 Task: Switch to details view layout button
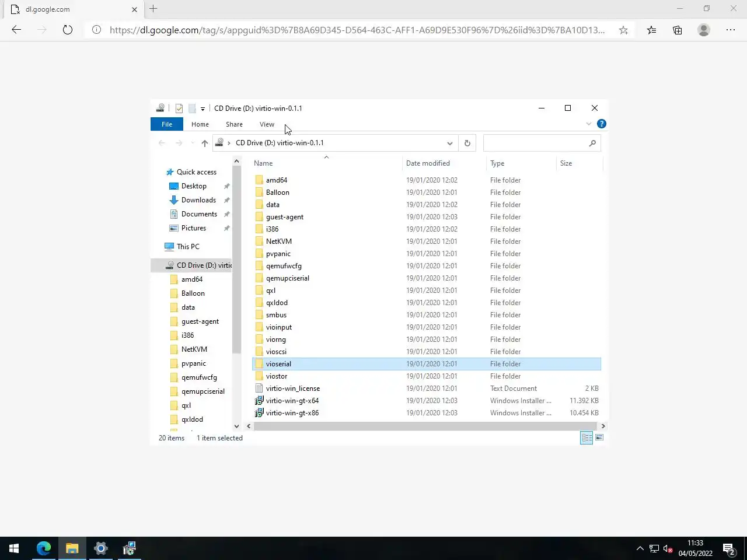[587, 438]
